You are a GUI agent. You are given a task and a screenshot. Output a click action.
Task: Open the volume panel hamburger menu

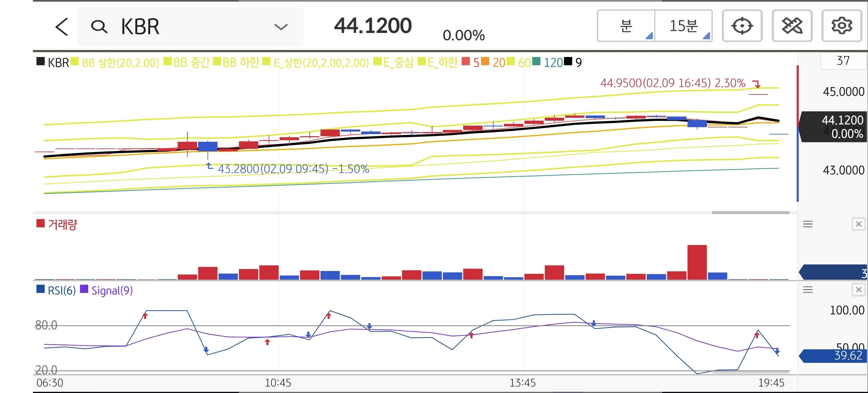tap(808, 224)
